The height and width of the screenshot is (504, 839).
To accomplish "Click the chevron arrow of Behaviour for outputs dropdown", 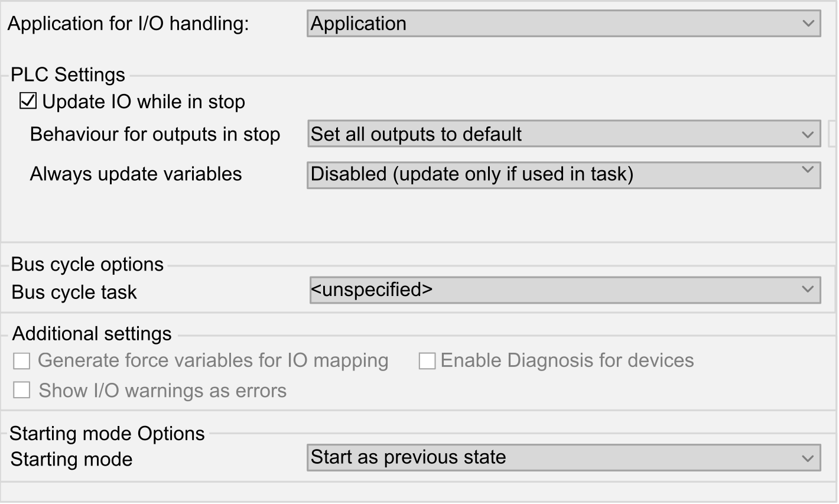I will click(808, 135).
